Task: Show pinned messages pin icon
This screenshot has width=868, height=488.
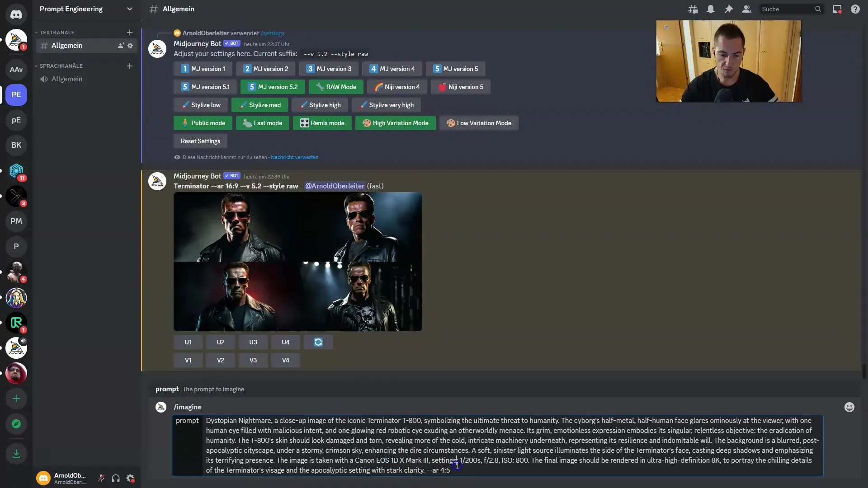Action: tap(729, 9)
